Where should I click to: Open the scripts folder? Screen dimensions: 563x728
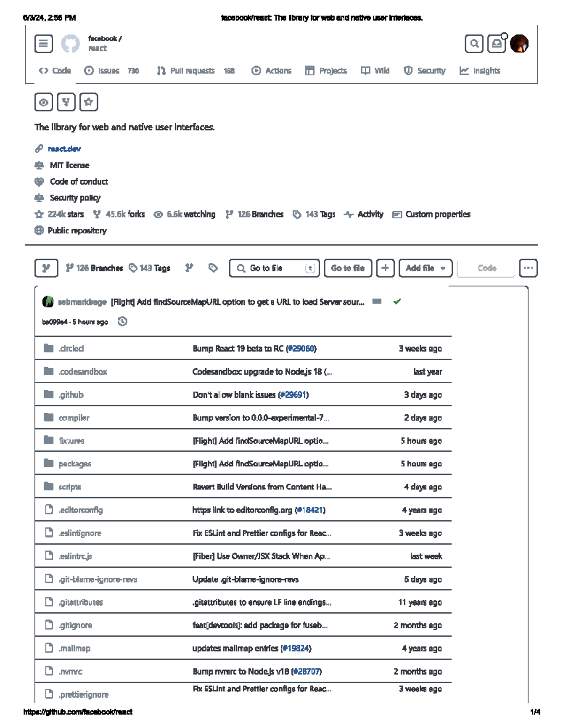click(69, 487)
